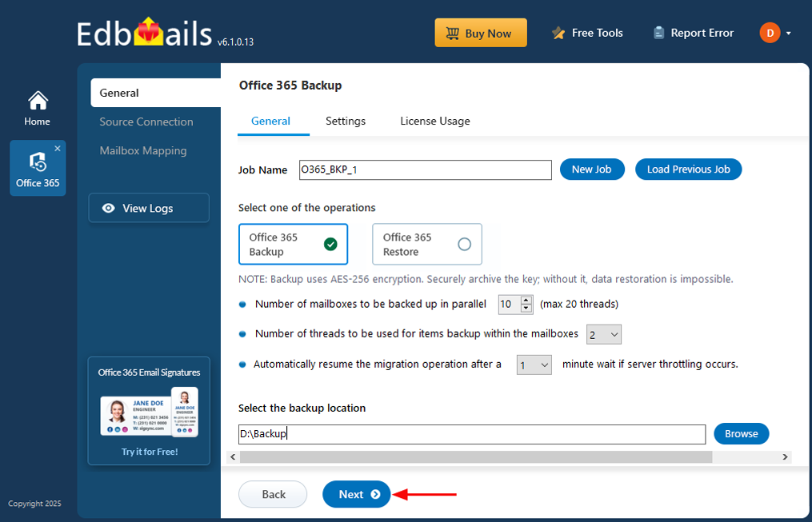
Task: Select Source Connection in left panel
Action: pyautogui.click(x=146, y=122)
